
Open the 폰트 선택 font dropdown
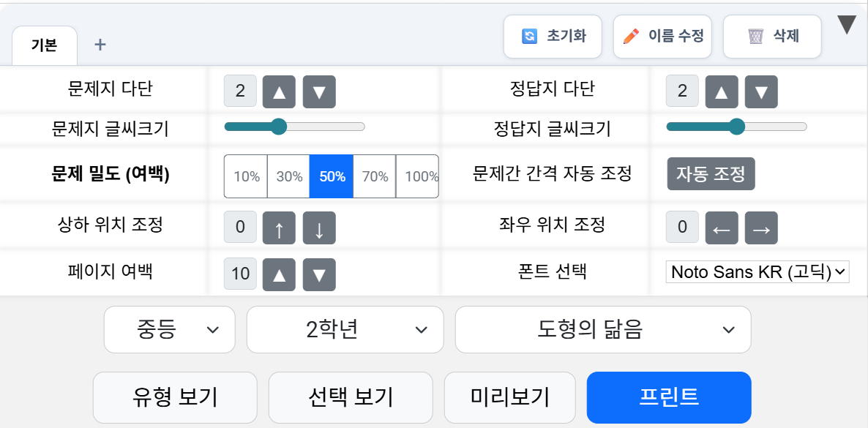[757, 271]
